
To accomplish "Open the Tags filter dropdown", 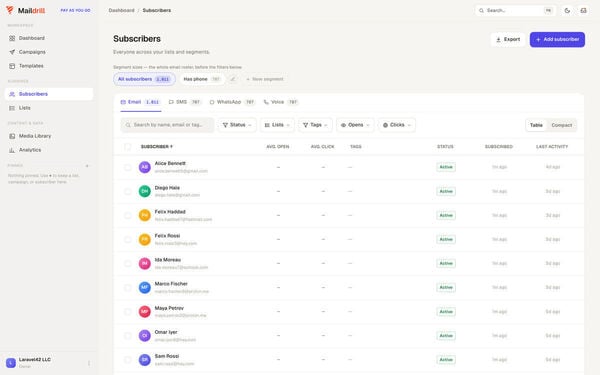I will pyautogui.click(x=315, y=125).
